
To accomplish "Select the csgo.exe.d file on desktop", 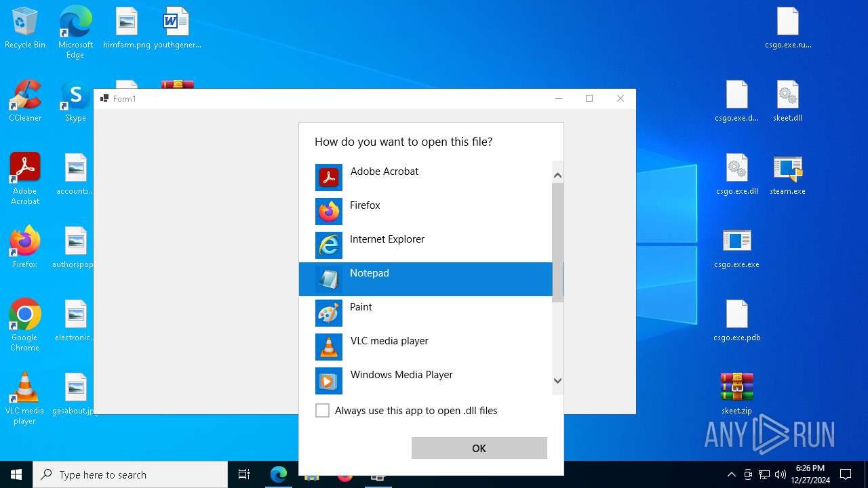I will 737,102.
